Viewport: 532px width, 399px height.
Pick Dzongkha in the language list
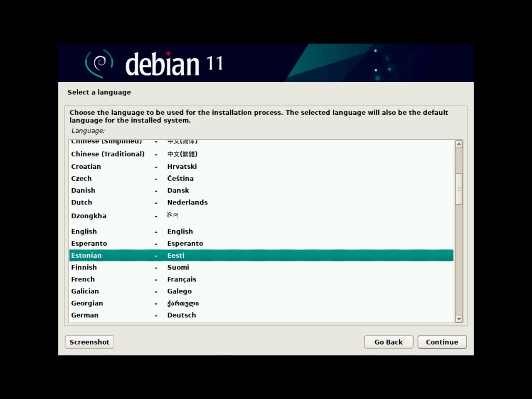tap(261, 216)
